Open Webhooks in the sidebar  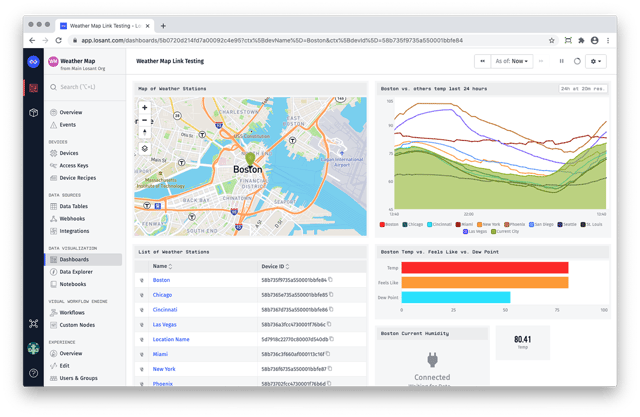[72, 218]
